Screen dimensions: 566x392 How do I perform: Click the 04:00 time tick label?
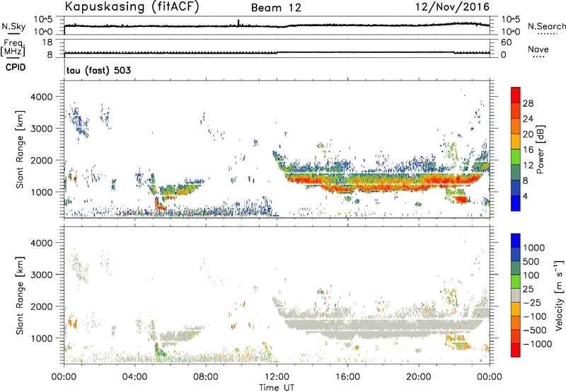pyautogui.click(x=134, y=377)
